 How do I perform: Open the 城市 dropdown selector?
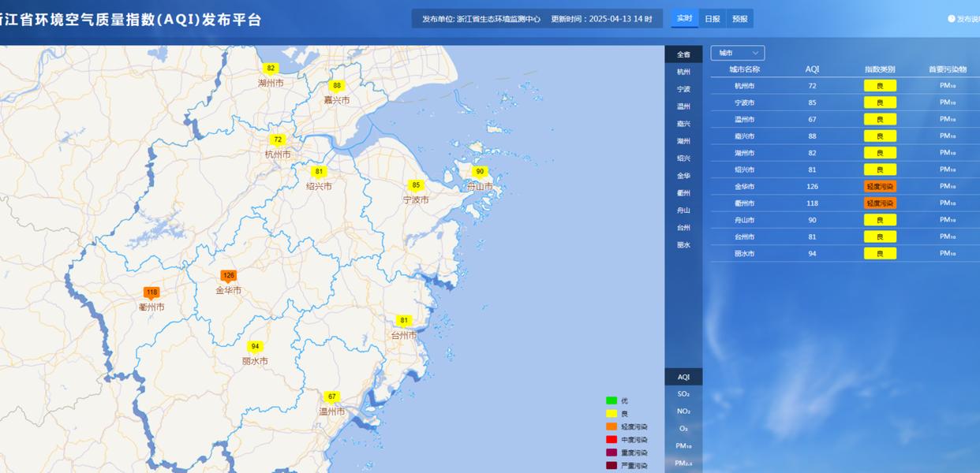(x=737, y=53)
